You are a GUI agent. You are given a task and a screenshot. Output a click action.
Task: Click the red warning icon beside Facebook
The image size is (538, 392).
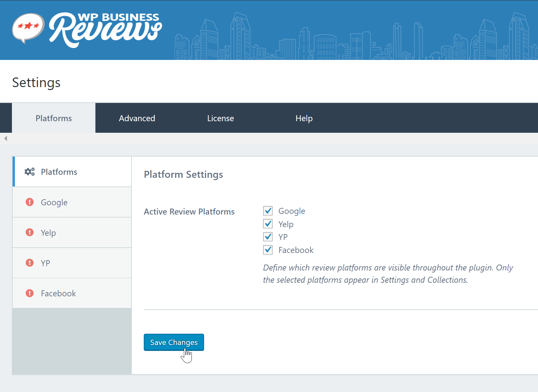(x=29, y=293)
